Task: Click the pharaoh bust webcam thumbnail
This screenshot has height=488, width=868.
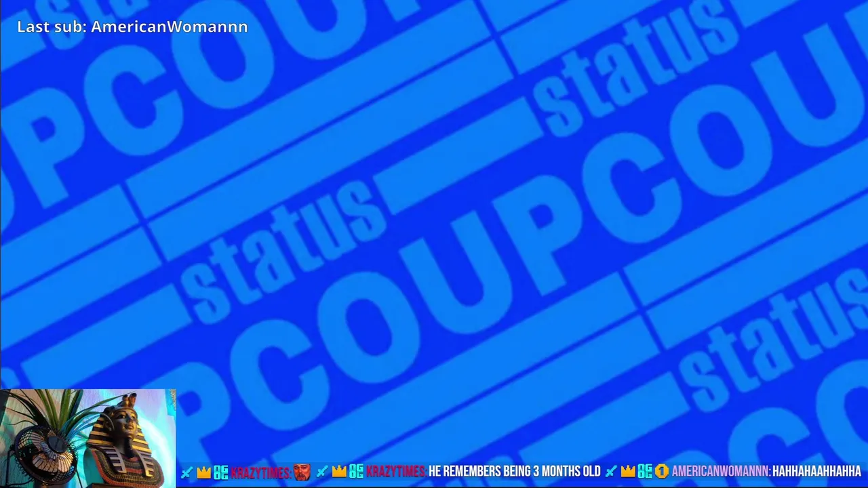Action: click(x=88, y=439)
